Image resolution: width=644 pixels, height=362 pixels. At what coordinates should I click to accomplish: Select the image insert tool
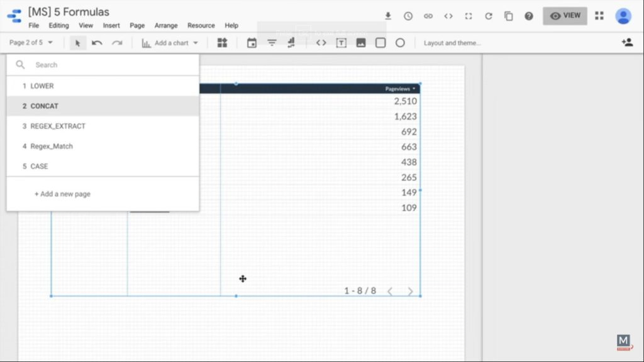[361, 43]
